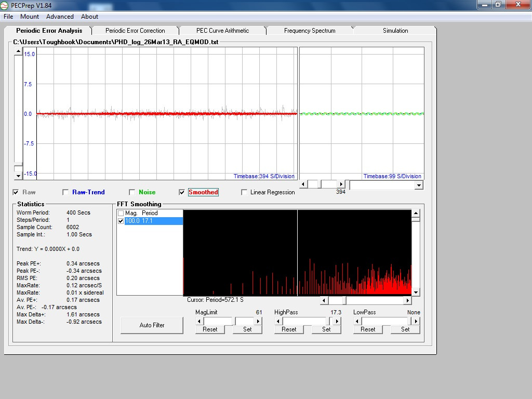Click the left scroll arrow under the smoothed plot
This screenshot has width=532, height=399.
303,184
